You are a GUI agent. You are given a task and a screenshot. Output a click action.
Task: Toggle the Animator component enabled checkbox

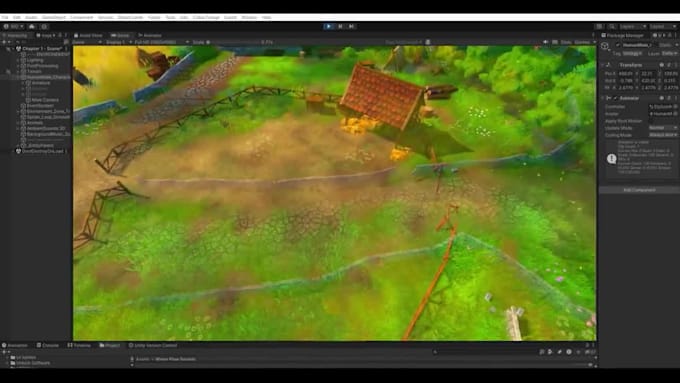point(615,98)
